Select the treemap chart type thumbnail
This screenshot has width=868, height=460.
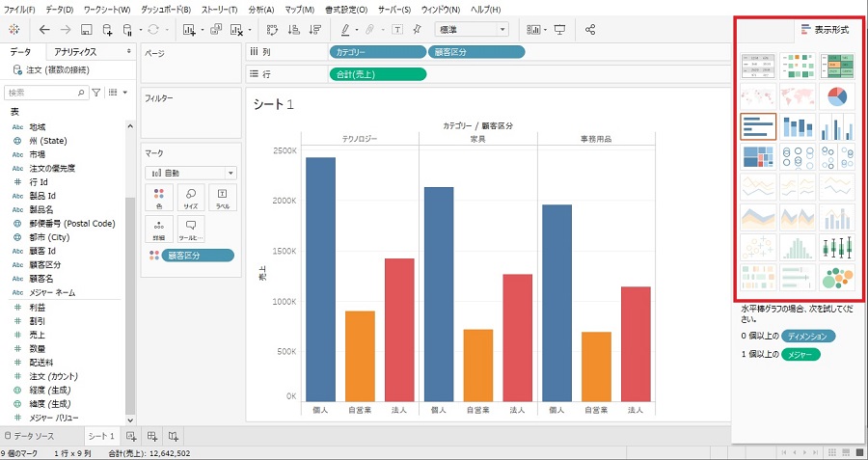click(x=758, y=156)
